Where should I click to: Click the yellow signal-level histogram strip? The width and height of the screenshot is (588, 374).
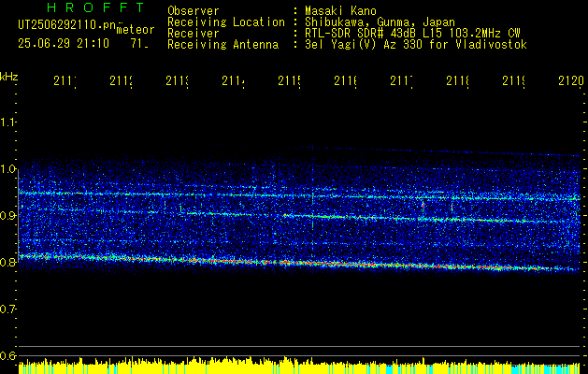click(299, 366)
